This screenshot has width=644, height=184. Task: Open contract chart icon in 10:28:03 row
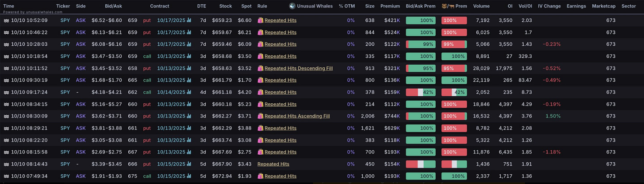[189, 44]
